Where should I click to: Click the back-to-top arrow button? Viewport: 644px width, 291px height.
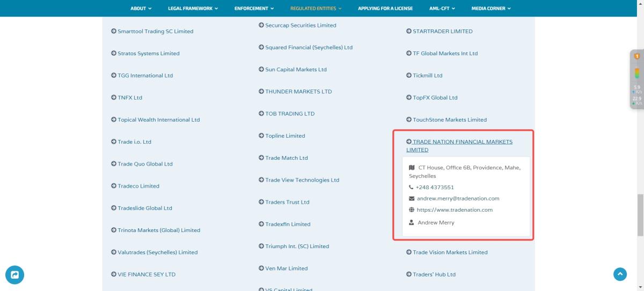[x=620, y=274]
